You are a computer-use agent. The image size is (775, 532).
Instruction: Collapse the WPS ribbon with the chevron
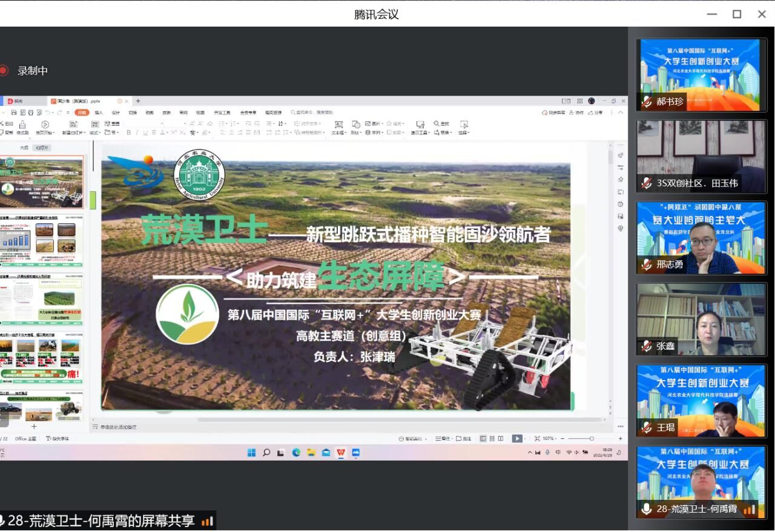tap(621, 113)
